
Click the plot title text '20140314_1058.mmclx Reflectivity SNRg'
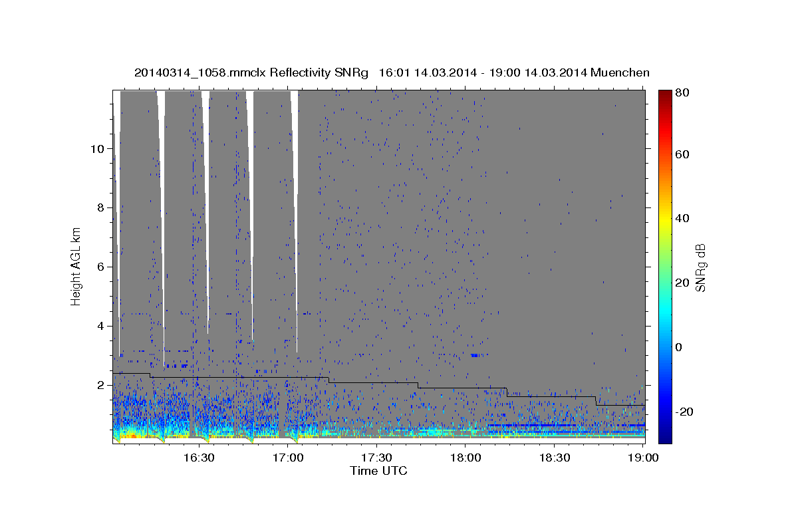tap(251, 72)
